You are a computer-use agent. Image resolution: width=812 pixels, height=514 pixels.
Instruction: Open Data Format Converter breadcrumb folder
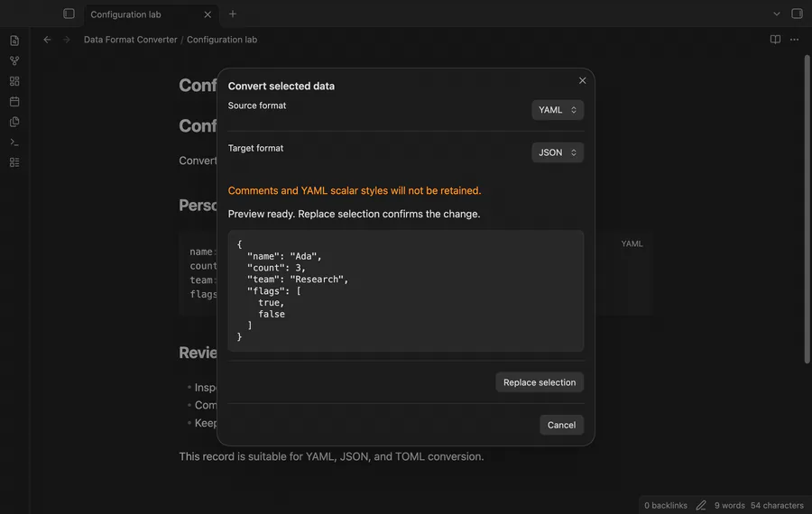coord(131,40)
